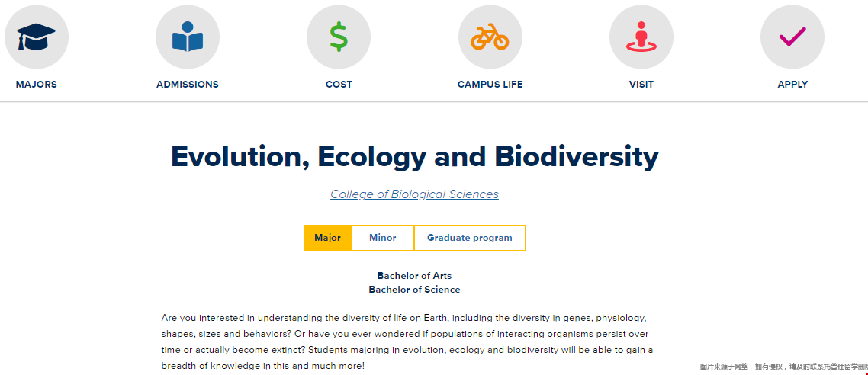Click the magenta checkmark Apply icon

coord(792,37)
